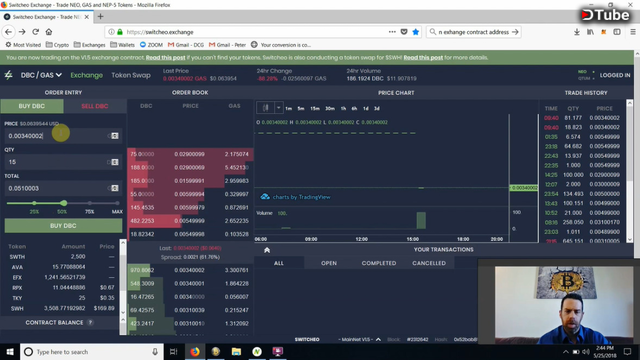Open Firefox downloads arrow icon
Image resolution: width=640 pixels, height=360 pixels.
pos(577,32)
